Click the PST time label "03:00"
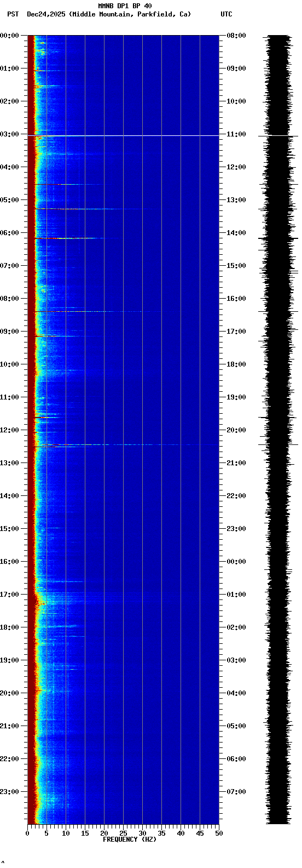Viewport: 302px width, 868px height. click(9, 134)
